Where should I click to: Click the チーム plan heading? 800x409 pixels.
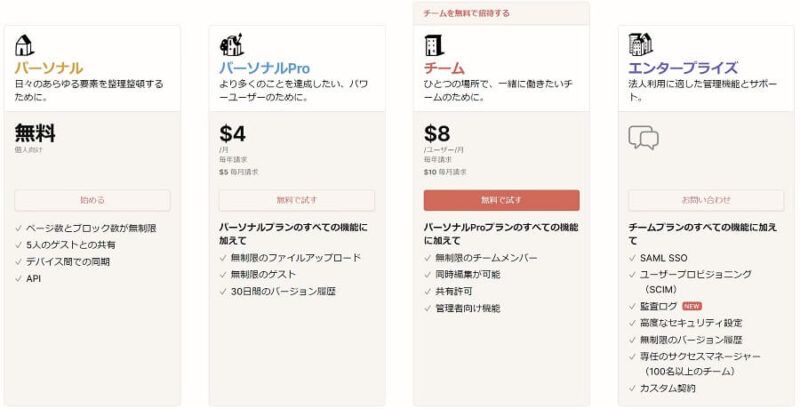coord(444,68)
